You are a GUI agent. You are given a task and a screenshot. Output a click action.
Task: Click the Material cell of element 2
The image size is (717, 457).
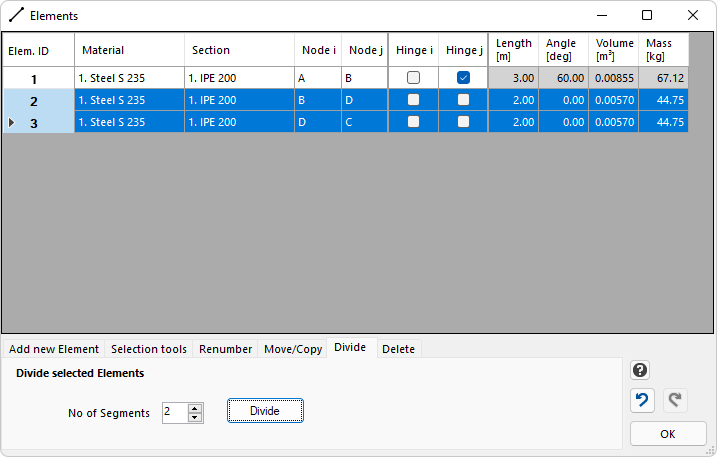(x=129, y=100)
